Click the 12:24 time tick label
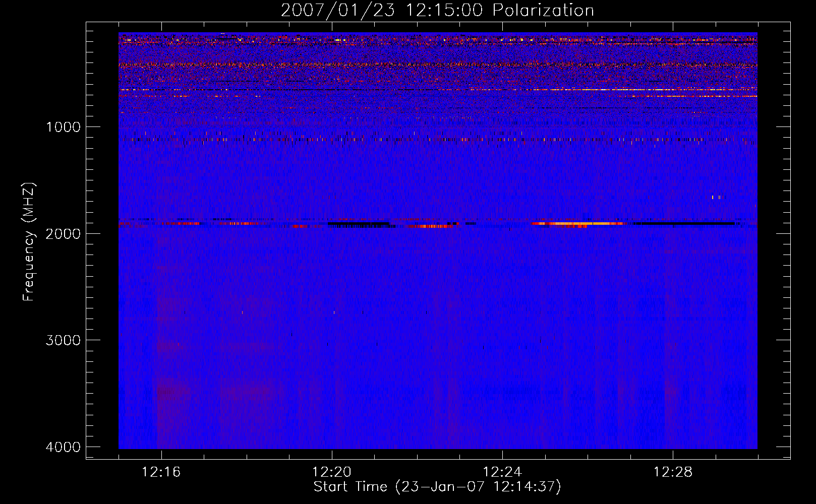This screenshot has width=816, height=504. coord(502,472)
